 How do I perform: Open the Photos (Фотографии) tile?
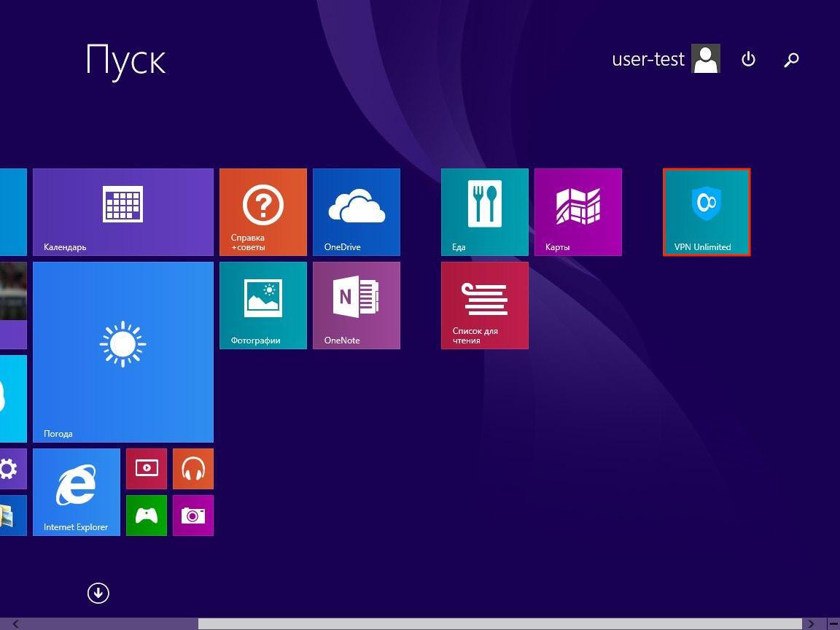262,306
